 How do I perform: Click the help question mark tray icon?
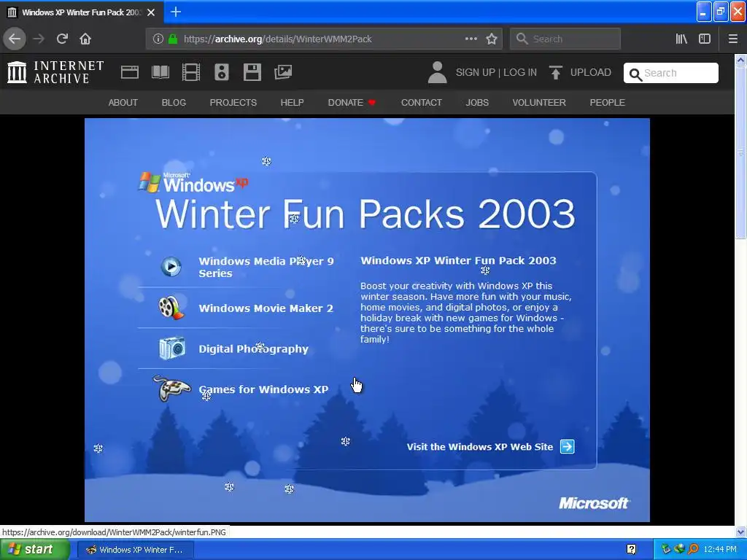pyautogui.click(x=631, y=550)
